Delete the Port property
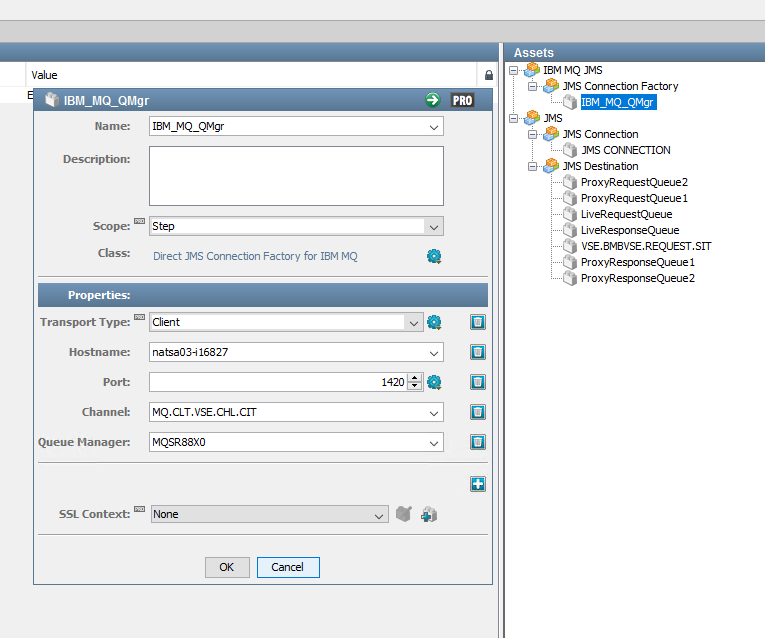The image size is (765, 638). [478, 382]
